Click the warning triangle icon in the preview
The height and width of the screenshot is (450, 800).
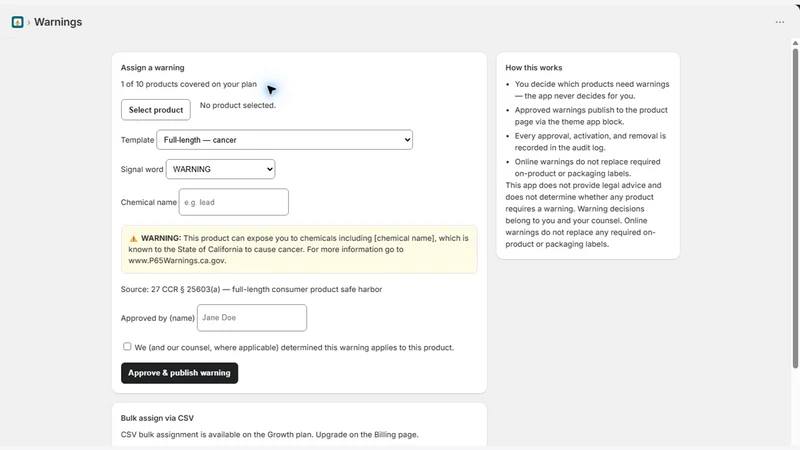pyautogui.click(x=133, y=238)
